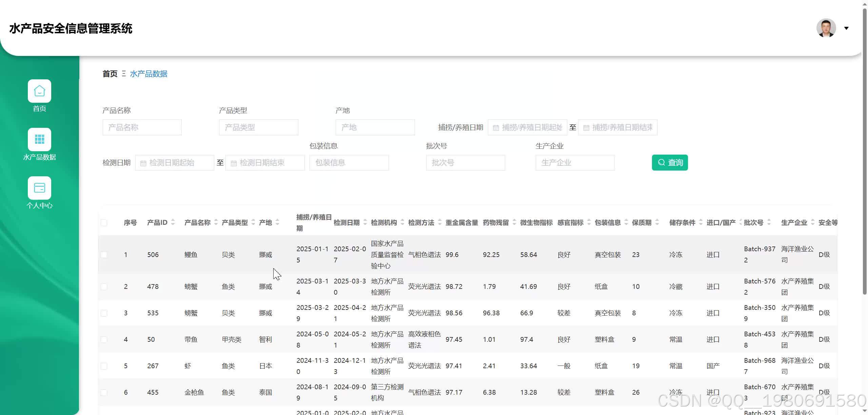
Task: Click 首页 in the breadcrumb
Action: pos(110,74)
